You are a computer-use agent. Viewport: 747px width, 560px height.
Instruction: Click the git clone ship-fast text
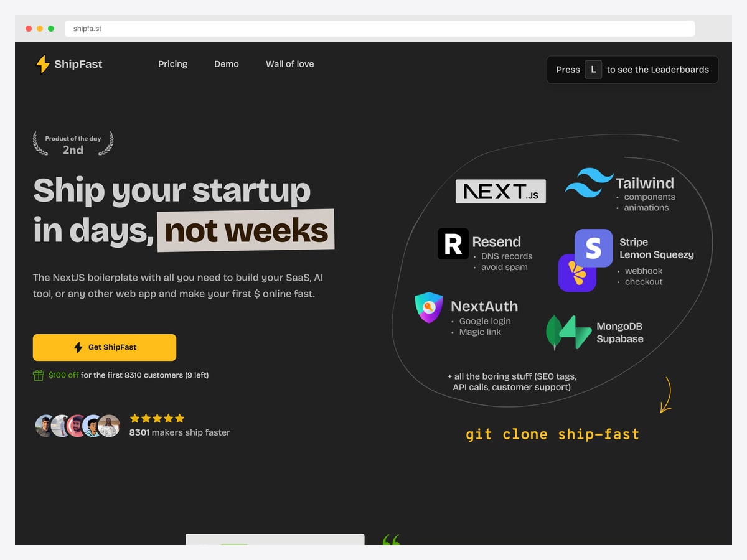point(552,434)
